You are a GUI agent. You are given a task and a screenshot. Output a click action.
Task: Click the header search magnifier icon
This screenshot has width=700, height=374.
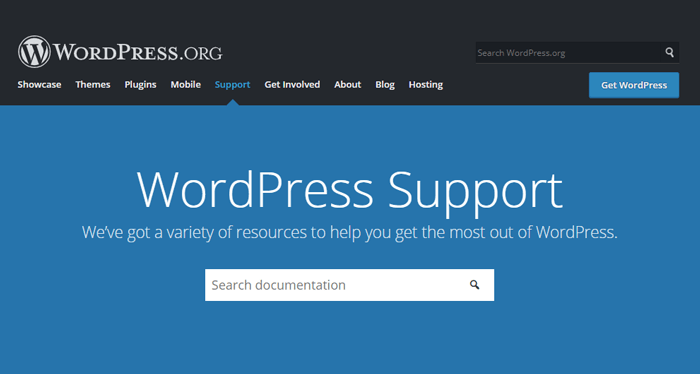669,52
